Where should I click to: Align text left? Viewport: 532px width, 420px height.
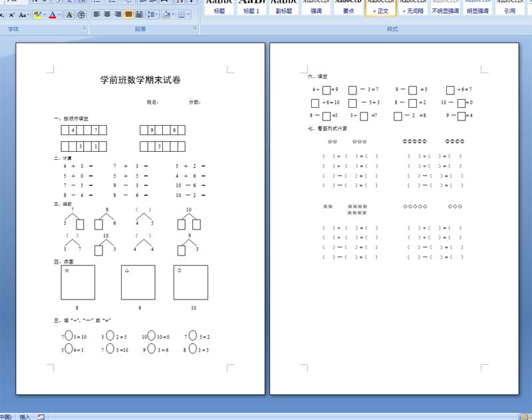(x=96, y=14)
